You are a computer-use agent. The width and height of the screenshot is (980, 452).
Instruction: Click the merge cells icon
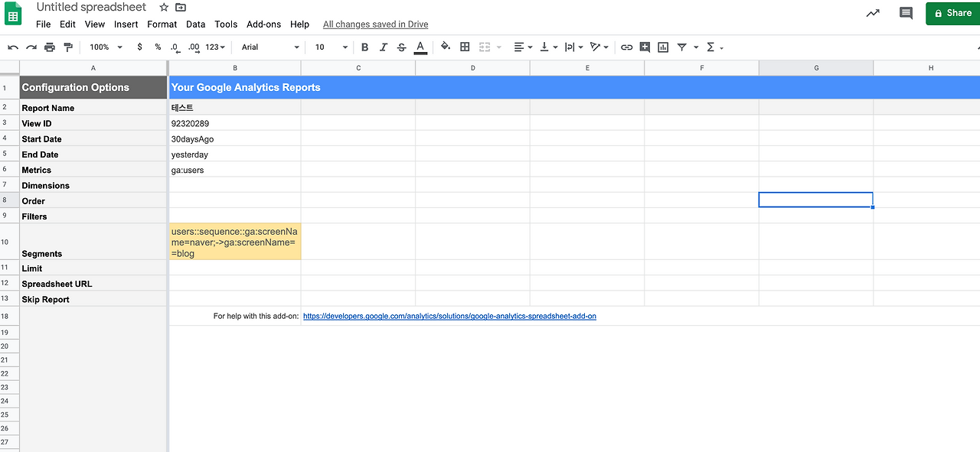[485, 47]
